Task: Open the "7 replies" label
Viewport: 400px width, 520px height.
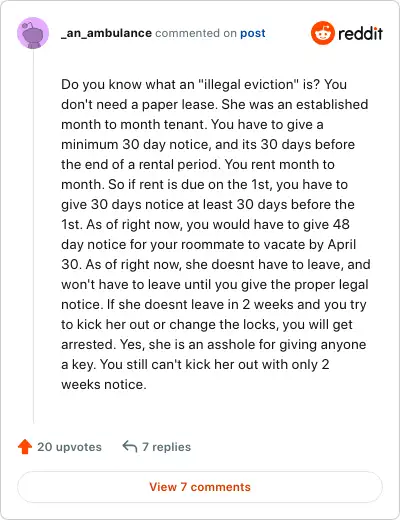Action: 166,447
